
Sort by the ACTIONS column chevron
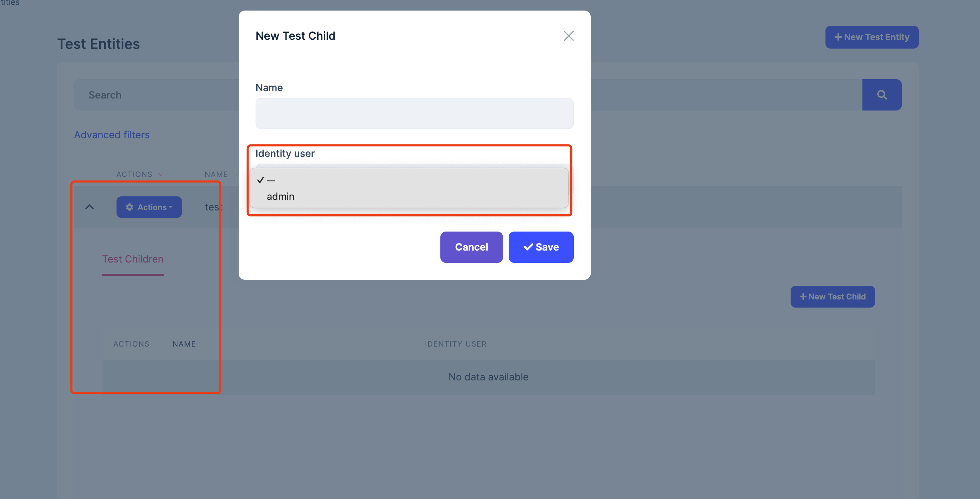point(161,175)
